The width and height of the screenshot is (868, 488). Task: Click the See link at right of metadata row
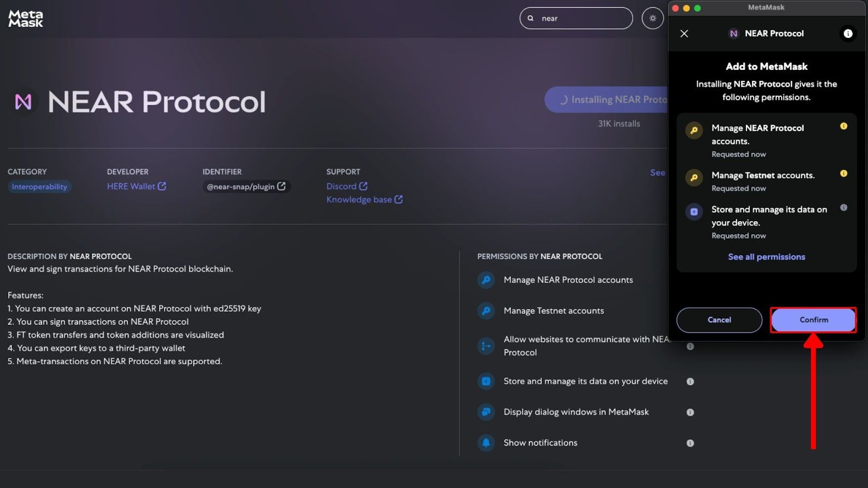658,172
